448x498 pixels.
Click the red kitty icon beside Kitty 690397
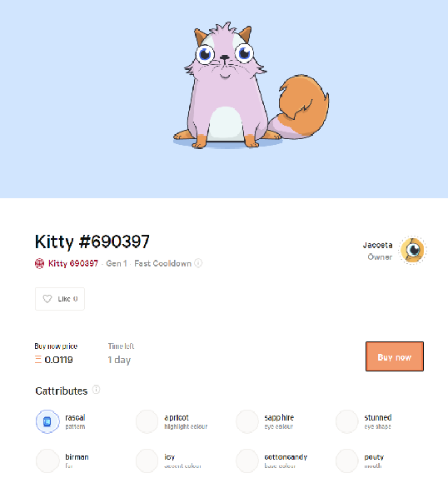click(x=39, y=264)
